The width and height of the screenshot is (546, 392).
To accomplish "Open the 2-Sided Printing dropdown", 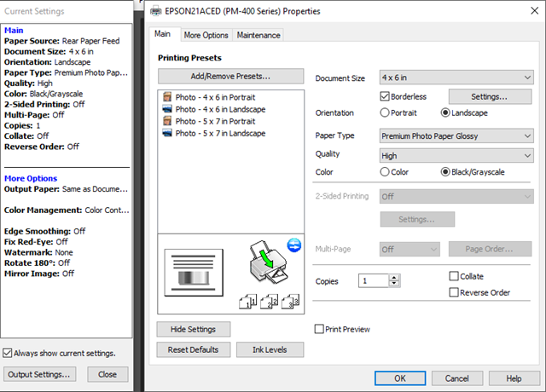I will 456,197.
